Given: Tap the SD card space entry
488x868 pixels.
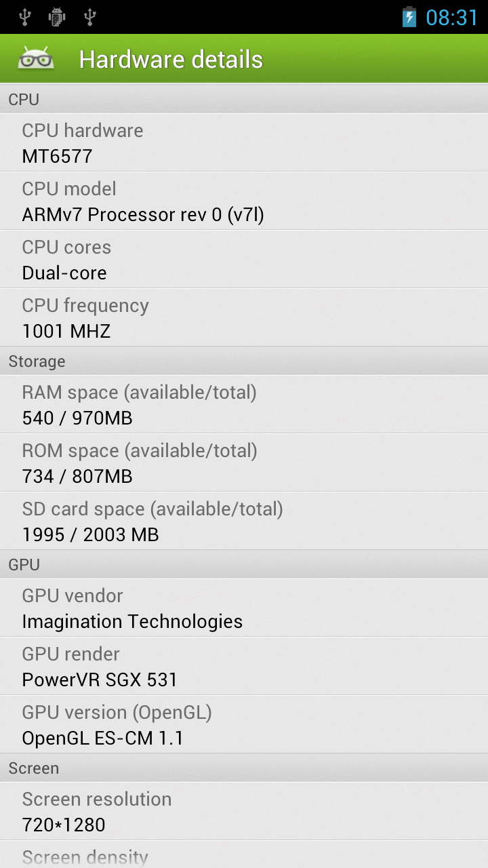Looking at the screenshot, I should (x=244, y=521).
